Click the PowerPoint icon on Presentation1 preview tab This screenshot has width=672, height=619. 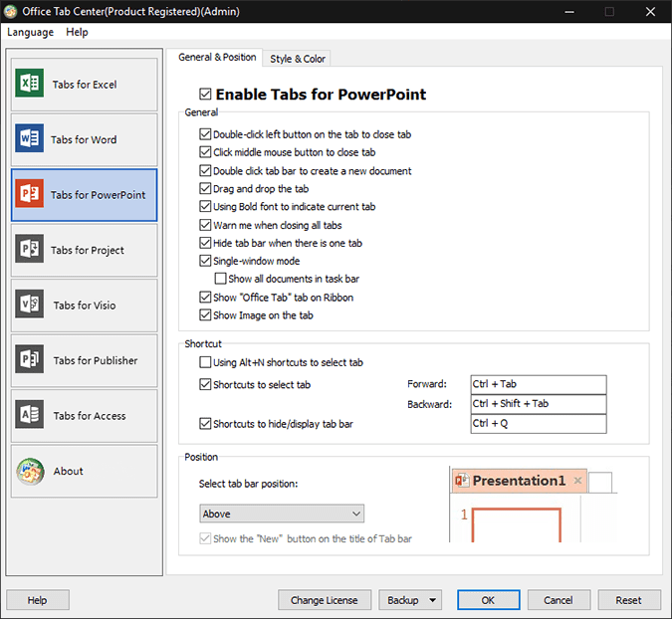[x=462, y=481]
